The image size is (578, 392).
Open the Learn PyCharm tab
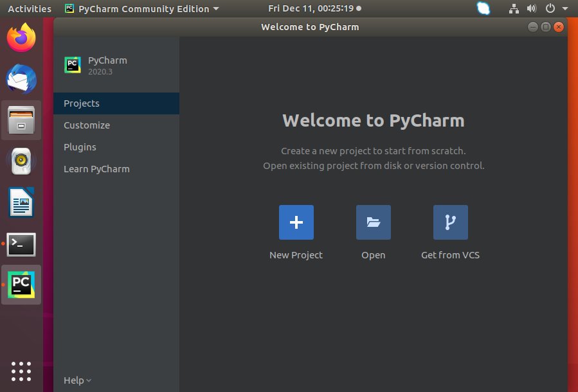(116, 169)
